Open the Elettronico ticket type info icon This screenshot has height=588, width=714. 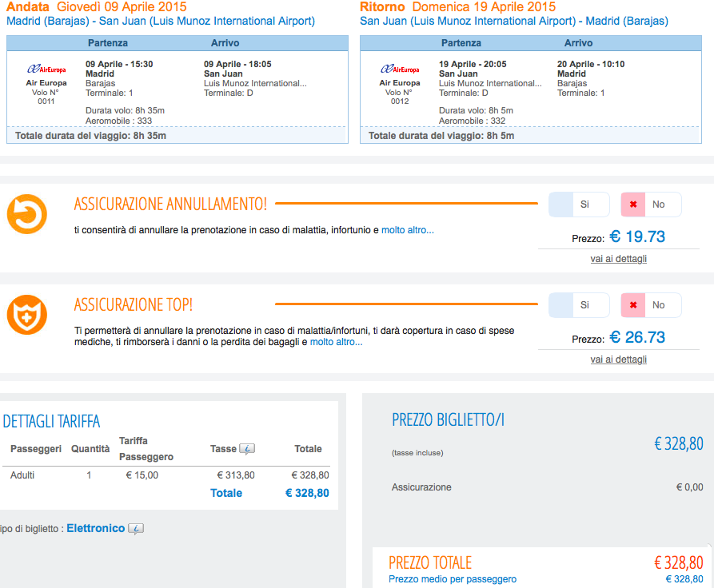point(136,529)
